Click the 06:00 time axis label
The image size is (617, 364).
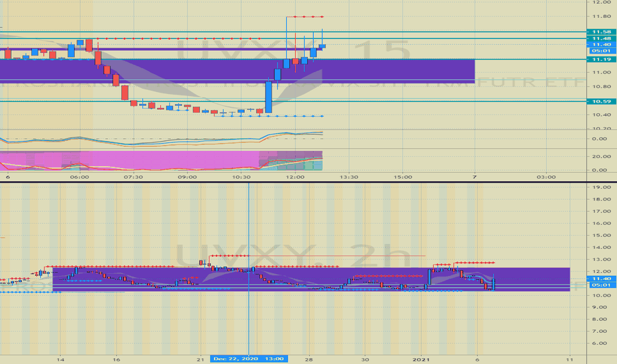(x=79, y=177)
